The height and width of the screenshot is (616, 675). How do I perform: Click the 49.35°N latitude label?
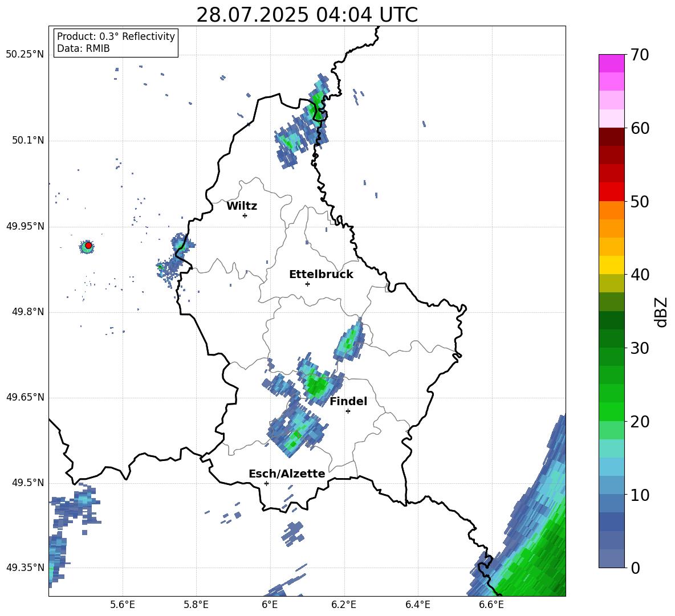[25, 568]
